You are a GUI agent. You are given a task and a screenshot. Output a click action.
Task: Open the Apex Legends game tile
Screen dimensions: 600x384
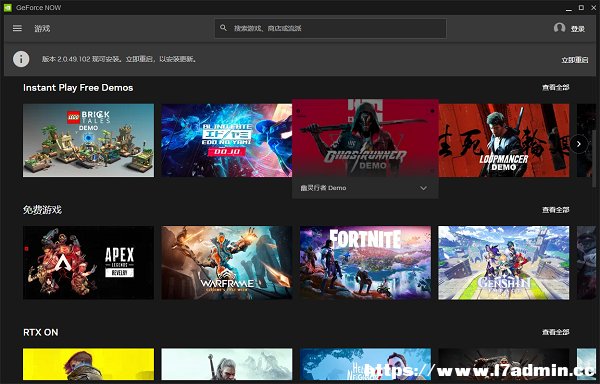tap(88, 263)
